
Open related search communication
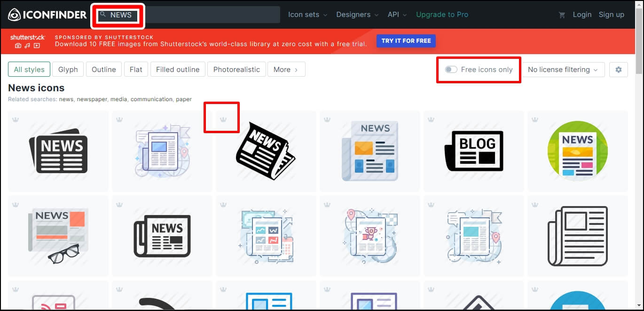pyautogui.click(x=151, y=99)
